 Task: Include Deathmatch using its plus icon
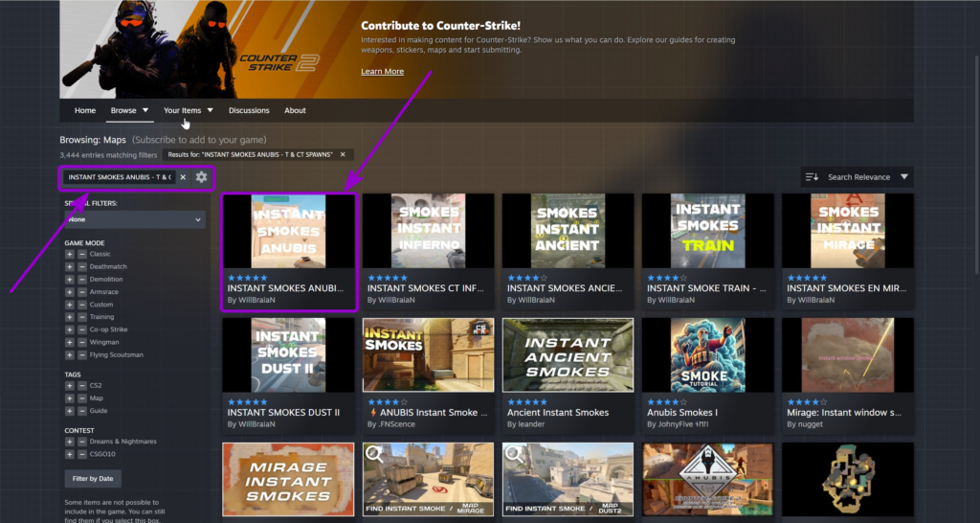tap(69, 266)
